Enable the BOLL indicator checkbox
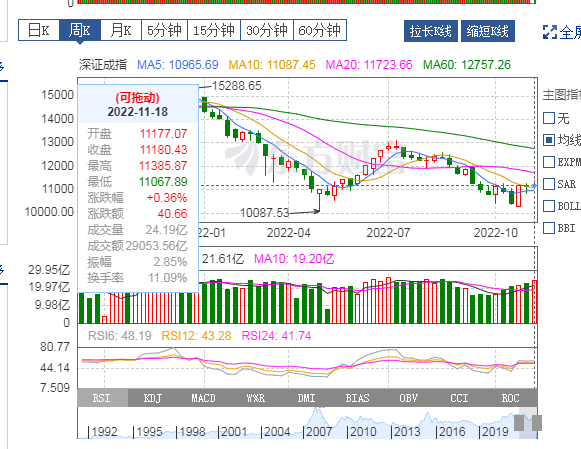This screenshot has width=581, height=449. [x=549, y=206]
